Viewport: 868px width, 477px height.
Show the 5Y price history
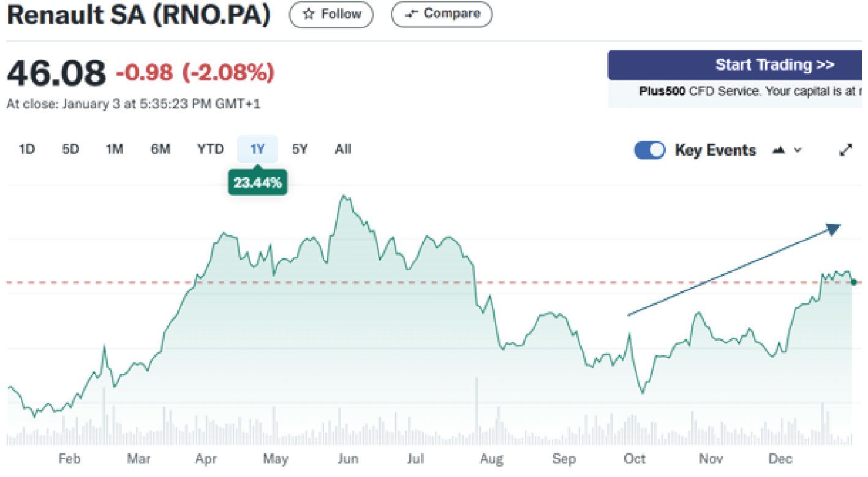300,149
